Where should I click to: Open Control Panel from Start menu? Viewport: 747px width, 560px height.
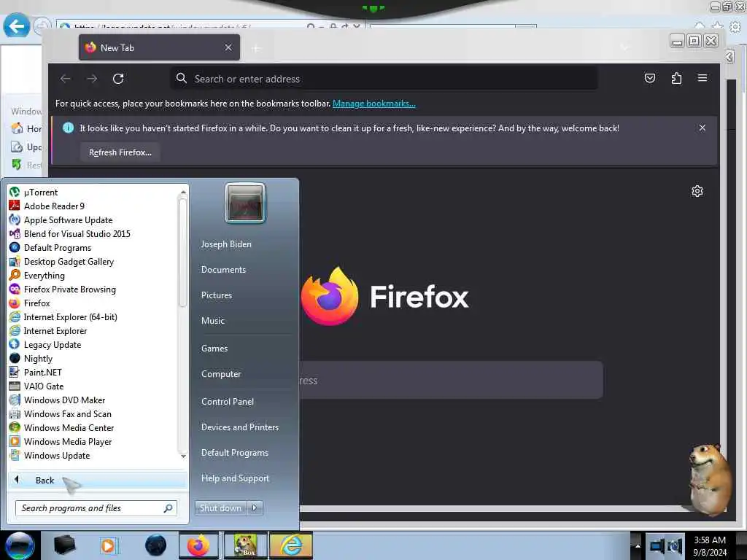[x=228, y=402]
